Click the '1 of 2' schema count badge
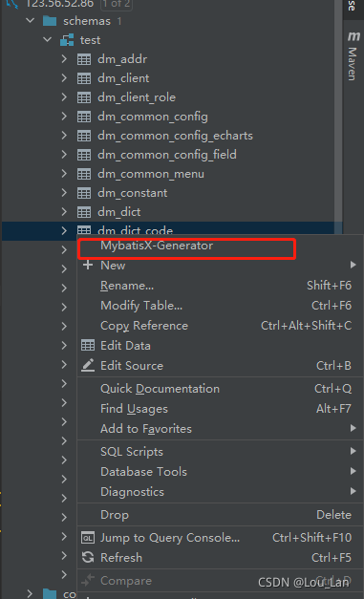The image size is (364, 599). point(116,4)
